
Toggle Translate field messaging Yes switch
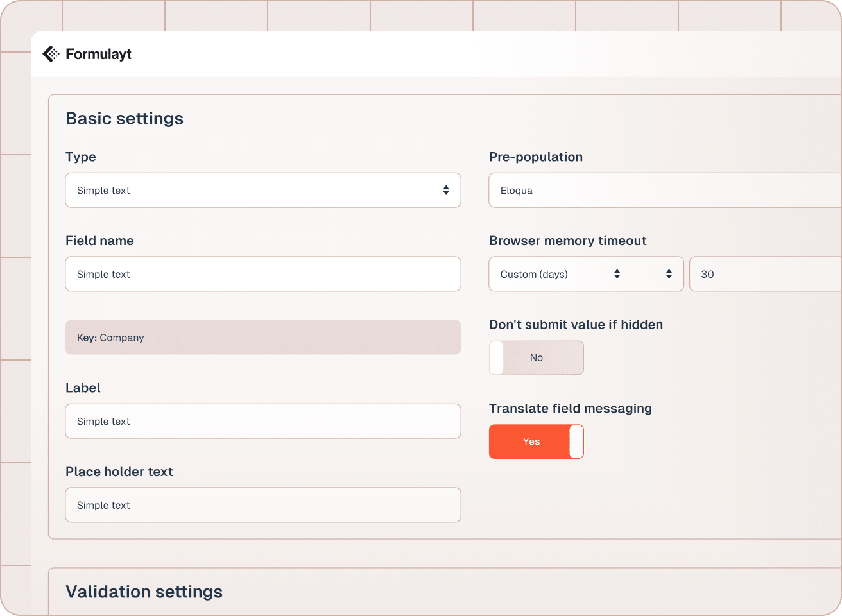tap(537, 441)
